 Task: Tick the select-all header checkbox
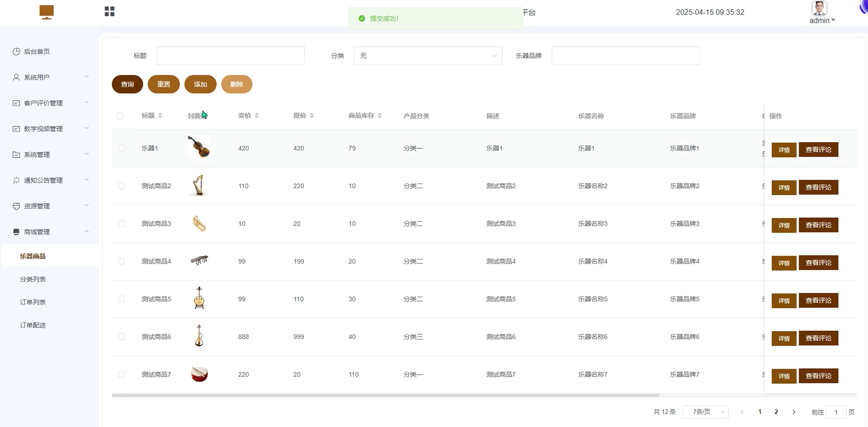pos(119,116)
